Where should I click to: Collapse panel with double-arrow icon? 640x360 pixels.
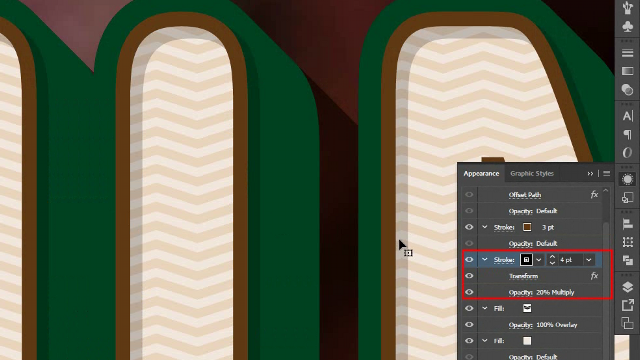590,173
